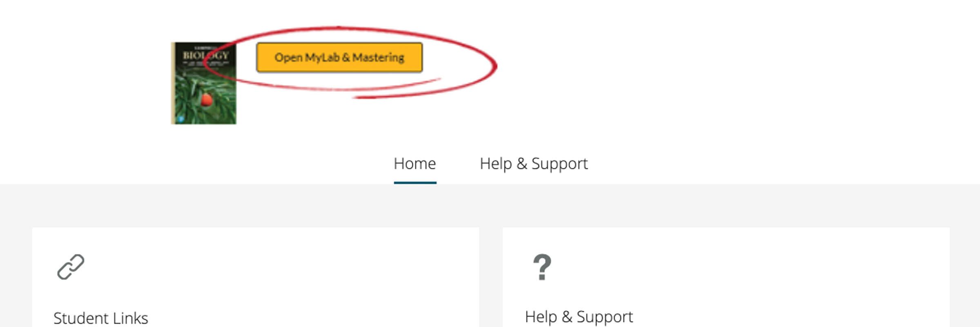Screen dimensions: 980x327
Task: Click the question mark icon
Action: click(x=542, y=267)
